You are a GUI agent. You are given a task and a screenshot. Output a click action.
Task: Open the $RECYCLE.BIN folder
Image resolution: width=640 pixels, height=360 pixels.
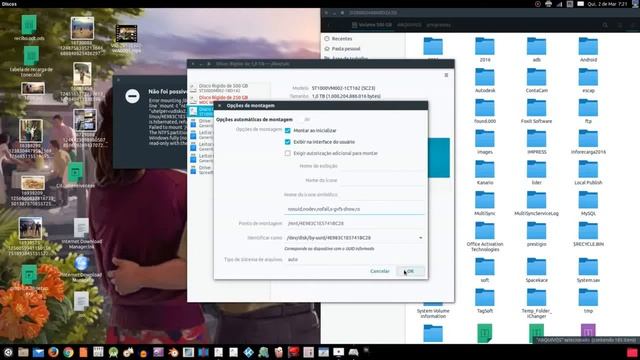pos(588,234)
